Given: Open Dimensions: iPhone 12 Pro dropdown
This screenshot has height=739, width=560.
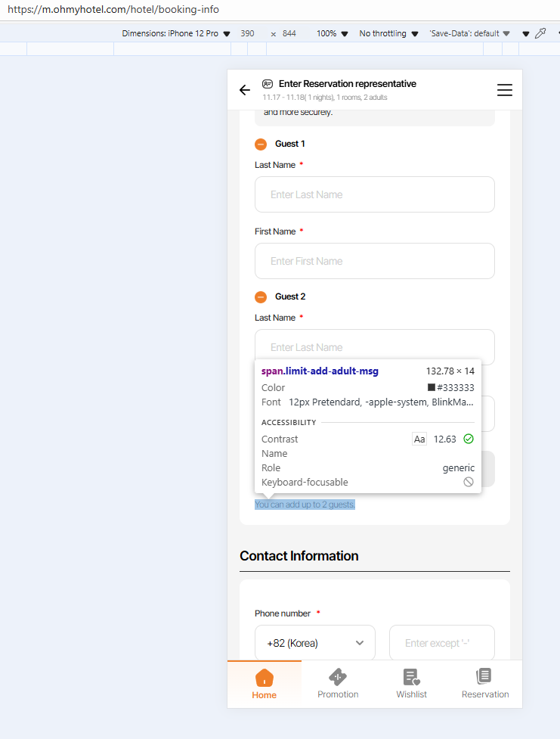Looking at the screenshot, I should coord(176,33).
